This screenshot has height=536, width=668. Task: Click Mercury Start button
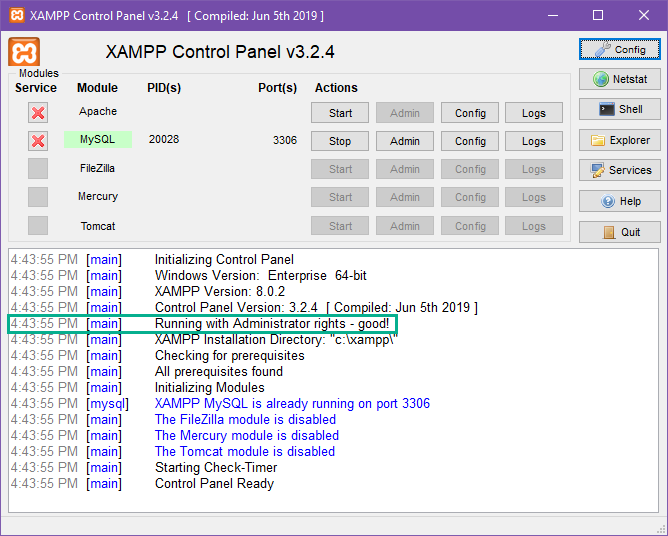[x=340, y=197]
